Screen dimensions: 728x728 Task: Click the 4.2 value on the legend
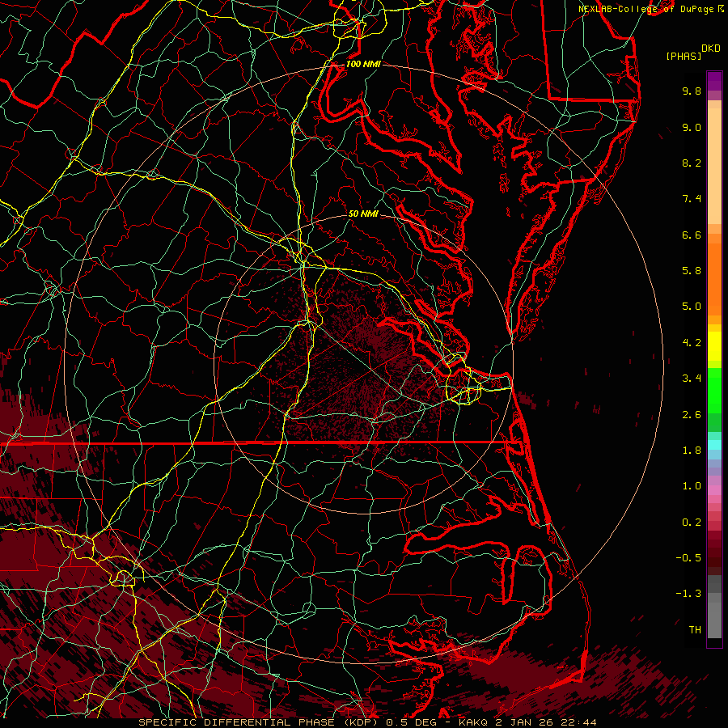click(692, 343)
